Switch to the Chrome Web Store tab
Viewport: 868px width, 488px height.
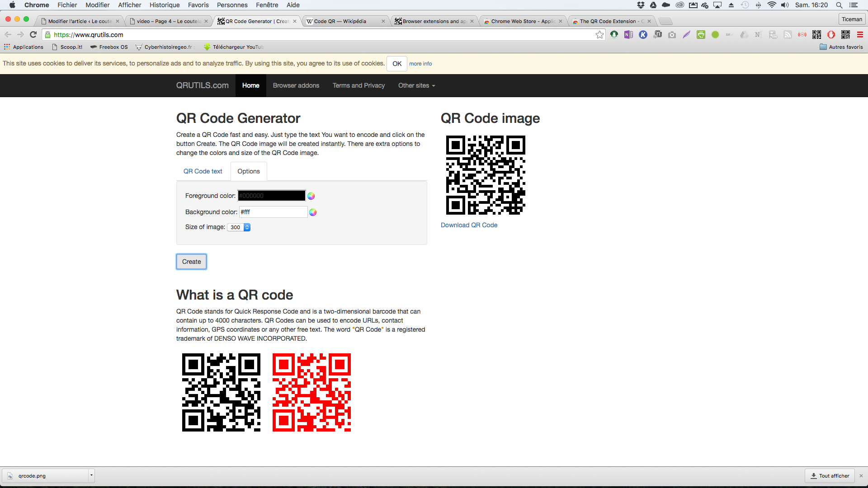pyautogui.click(x=524, y=21)
